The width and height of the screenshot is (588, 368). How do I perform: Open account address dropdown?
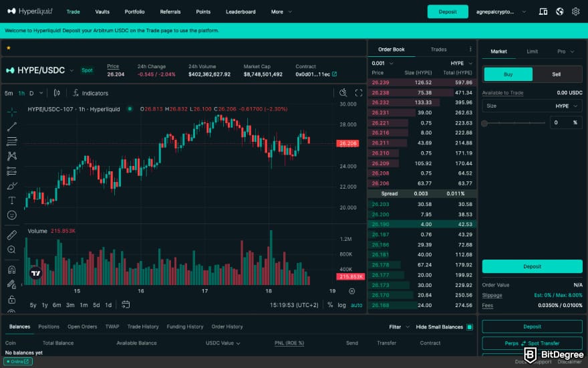click(x=500, y=11)
